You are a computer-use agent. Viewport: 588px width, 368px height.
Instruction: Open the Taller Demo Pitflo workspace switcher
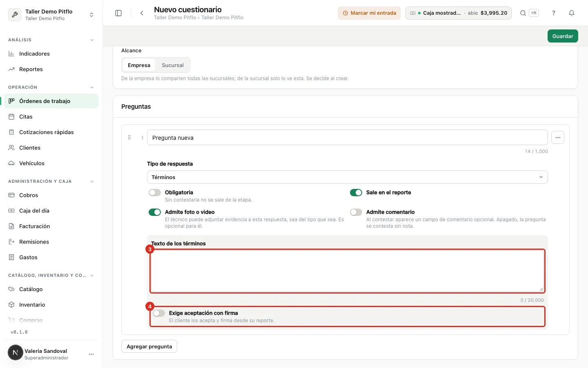pyautogui.click(x=51, y=15)
